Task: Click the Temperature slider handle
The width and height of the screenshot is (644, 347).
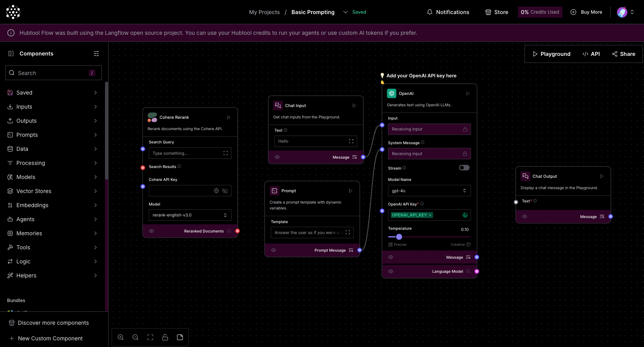Action: click(399, 237)
